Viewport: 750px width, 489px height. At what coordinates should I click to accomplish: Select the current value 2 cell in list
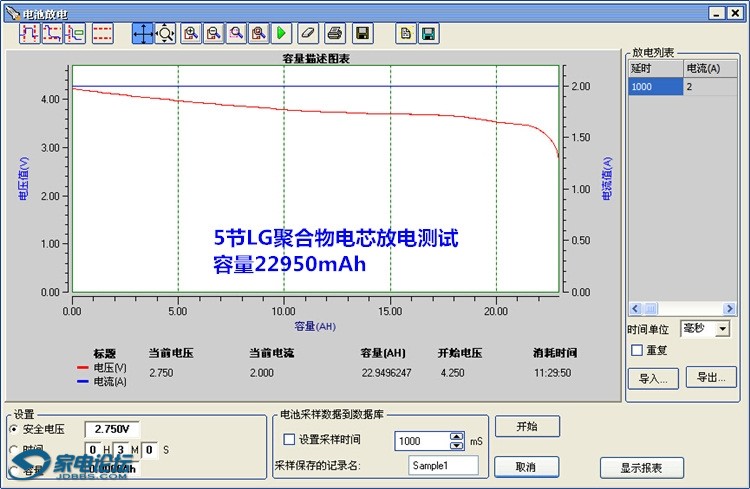(710, 87)
